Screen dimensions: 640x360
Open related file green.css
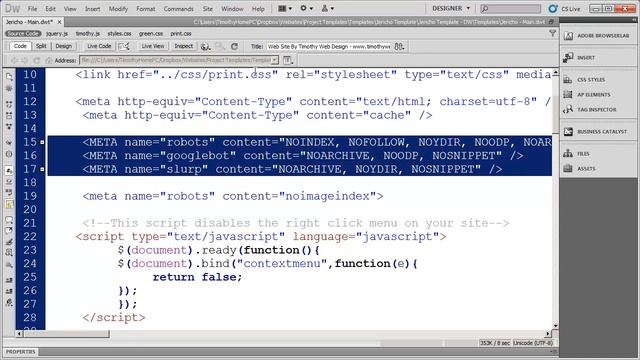pos(151,33)
